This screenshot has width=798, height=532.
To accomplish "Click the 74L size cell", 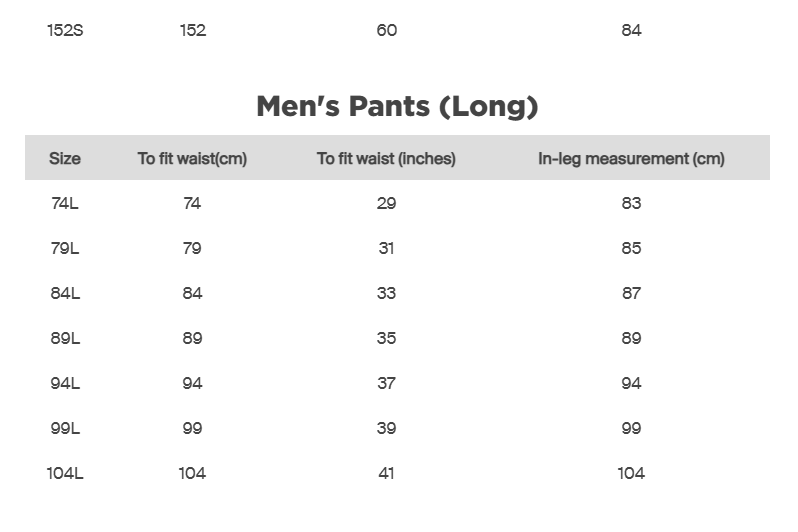I will point(65,203).
